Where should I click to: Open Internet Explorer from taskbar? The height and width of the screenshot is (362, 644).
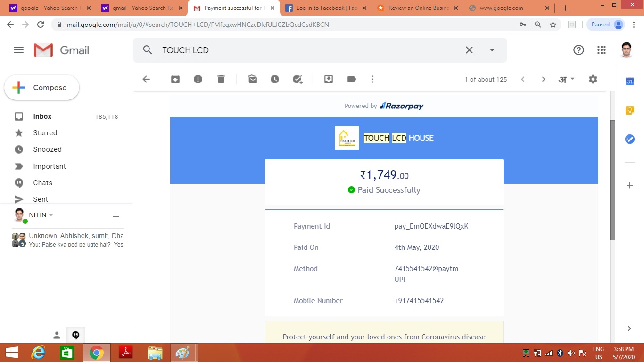38,353
